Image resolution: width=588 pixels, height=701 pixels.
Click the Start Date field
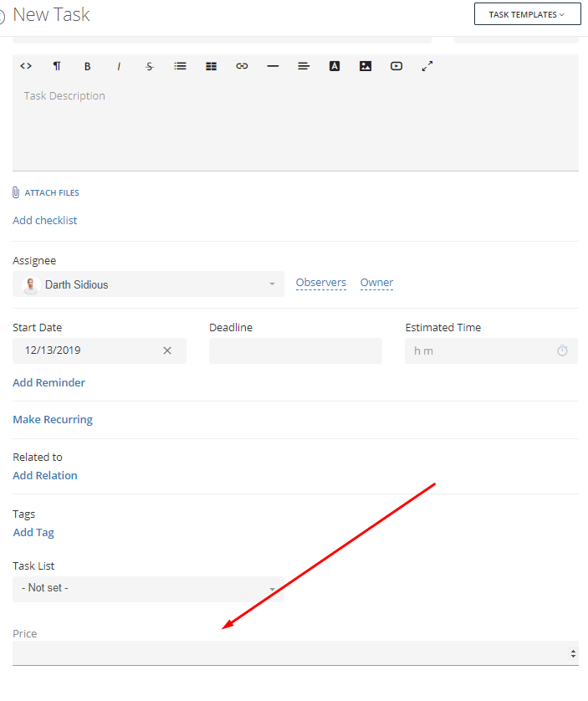pos(100,350)
